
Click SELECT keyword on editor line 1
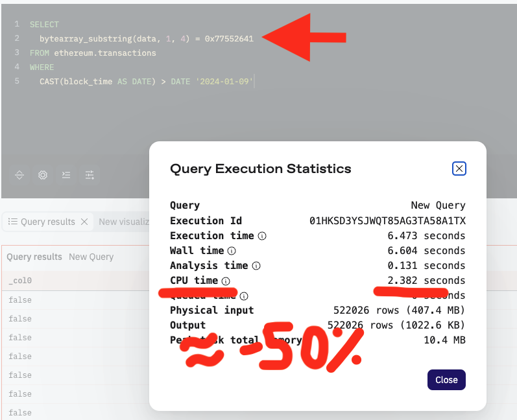(x=44, y=25)
